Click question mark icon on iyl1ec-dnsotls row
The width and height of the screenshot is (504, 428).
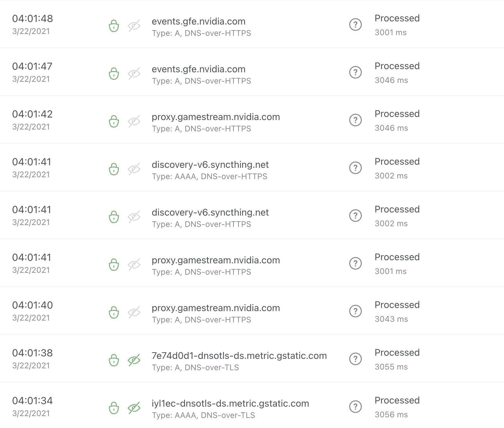[356, 407]
